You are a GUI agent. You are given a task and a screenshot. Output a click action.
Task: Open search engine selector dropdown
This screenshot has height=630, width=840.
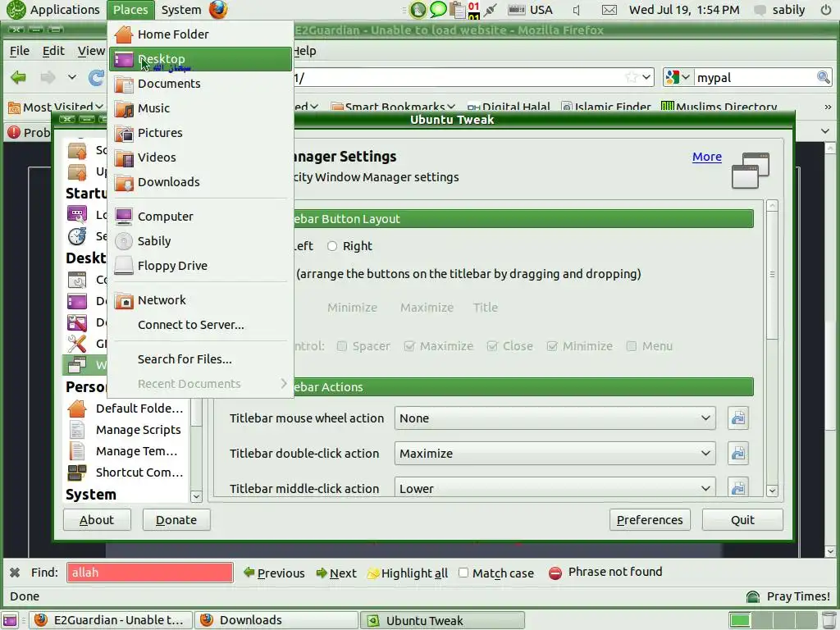coord(678,77)
